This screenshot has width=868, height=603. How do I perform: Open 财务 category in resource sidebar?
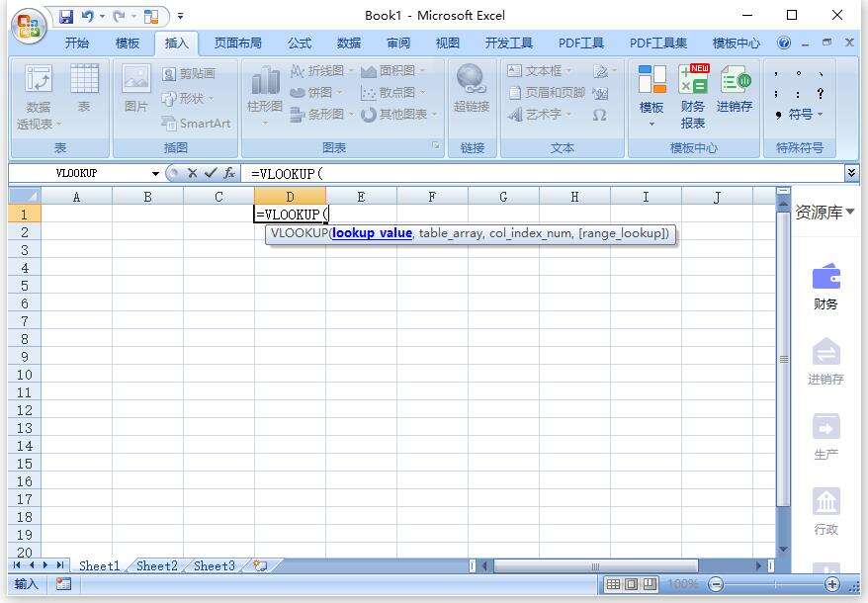(x=825, y=287)
